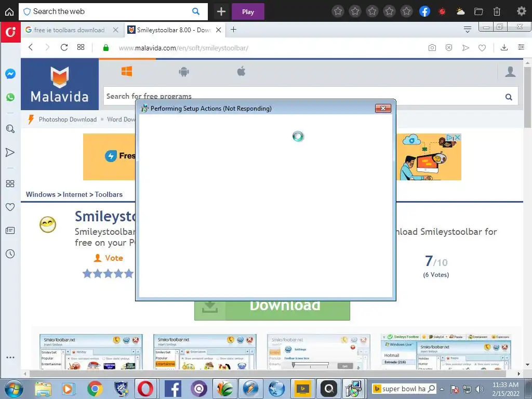
Task: Click the Malavida search magnifier button
Action: click(509, 97)
